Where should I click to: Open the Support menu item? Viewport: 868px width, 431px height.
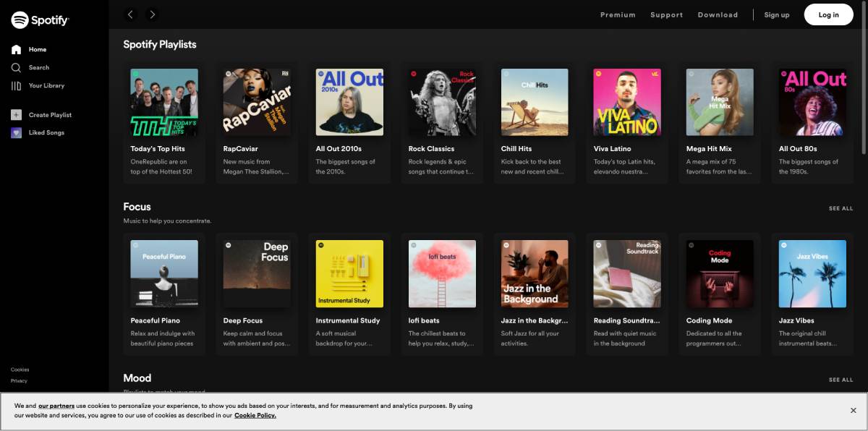pyautogui.click(x=666, y=15)
